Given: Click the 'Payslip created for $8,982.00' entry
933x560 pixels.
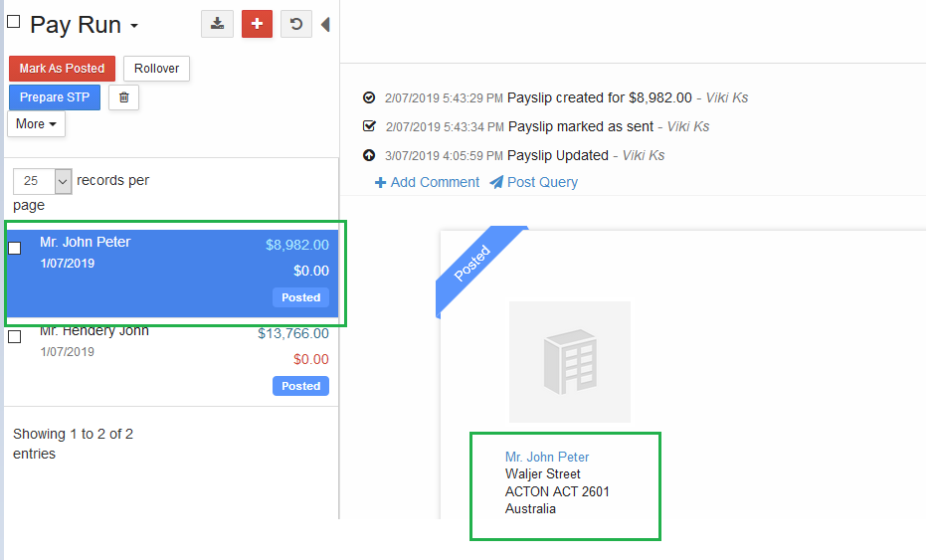Looking at the screenshot, I should point(599,97).
